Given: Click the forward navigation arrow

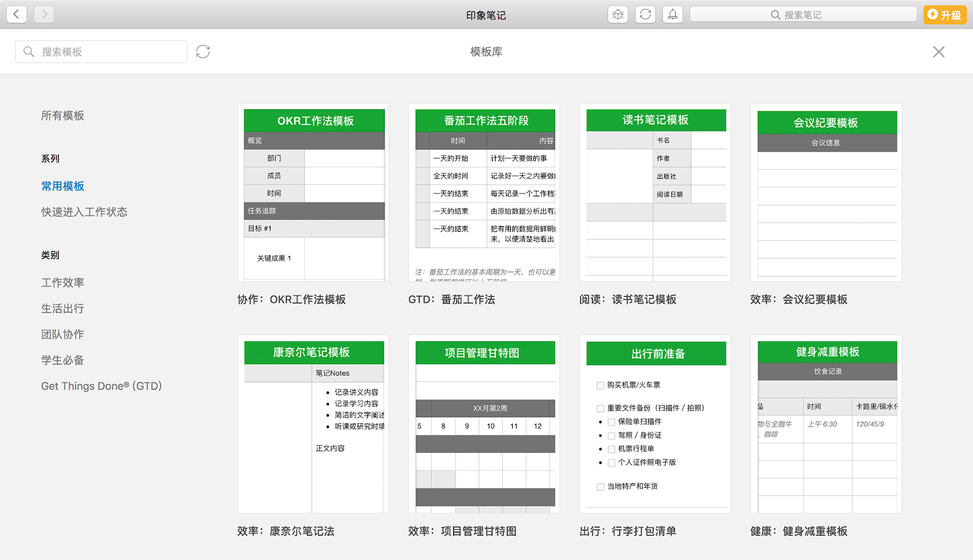Looking at the screenshot, I should (44, 14).
